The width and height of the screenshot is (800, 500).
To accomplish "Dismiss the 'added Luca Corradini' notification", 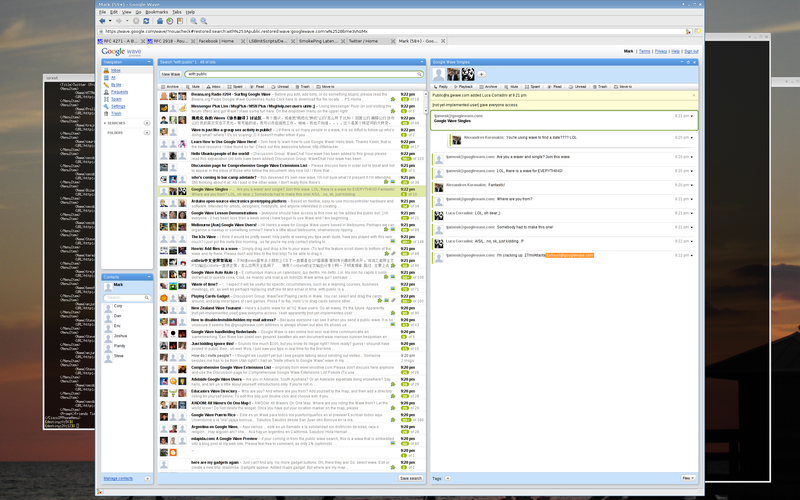I will pyautogui.click(x=694, y=94).
